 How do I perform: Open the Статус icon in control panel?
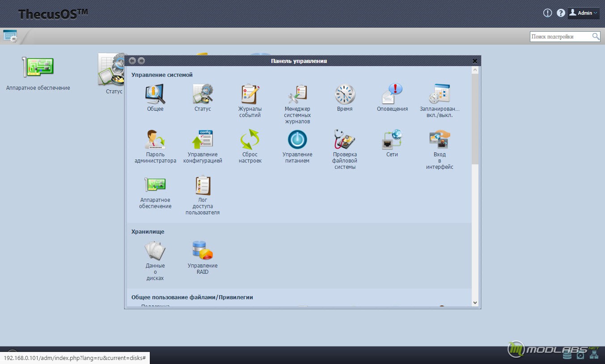pos(203,94)
